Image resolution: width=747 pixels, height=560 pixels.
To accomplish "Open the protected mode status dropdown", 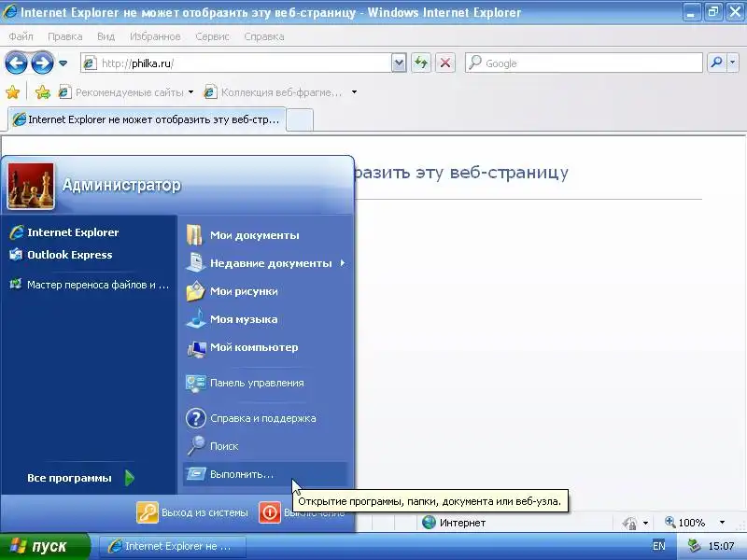I will pyautogui.click(x=645, y=523).
